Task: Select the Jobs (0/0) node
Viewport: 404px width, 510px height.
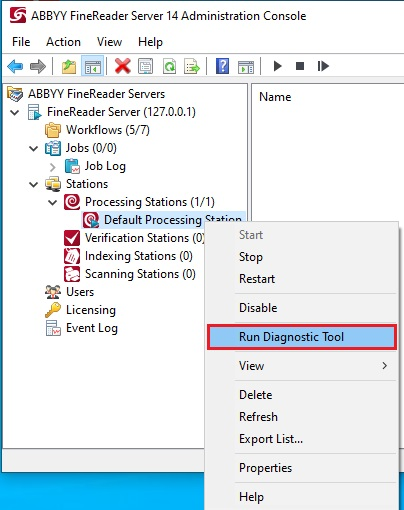Action: (91, 148)
